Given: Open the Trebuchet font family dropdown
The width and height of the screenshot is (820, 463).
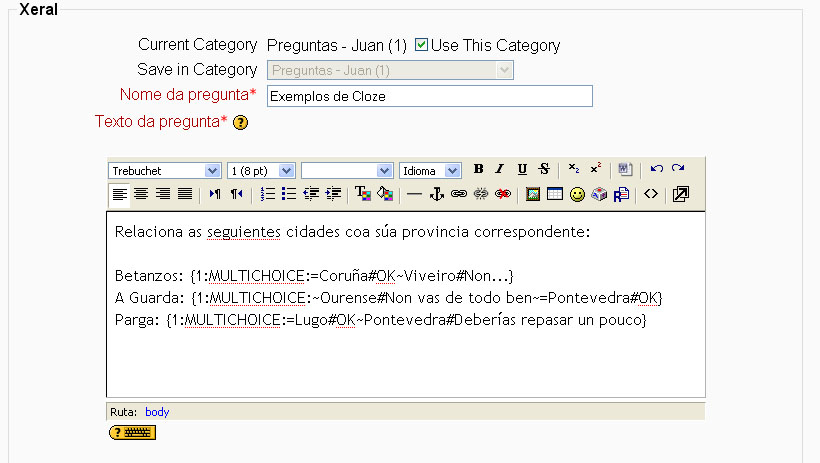Looking at the screenshot, I should (165, 170).
